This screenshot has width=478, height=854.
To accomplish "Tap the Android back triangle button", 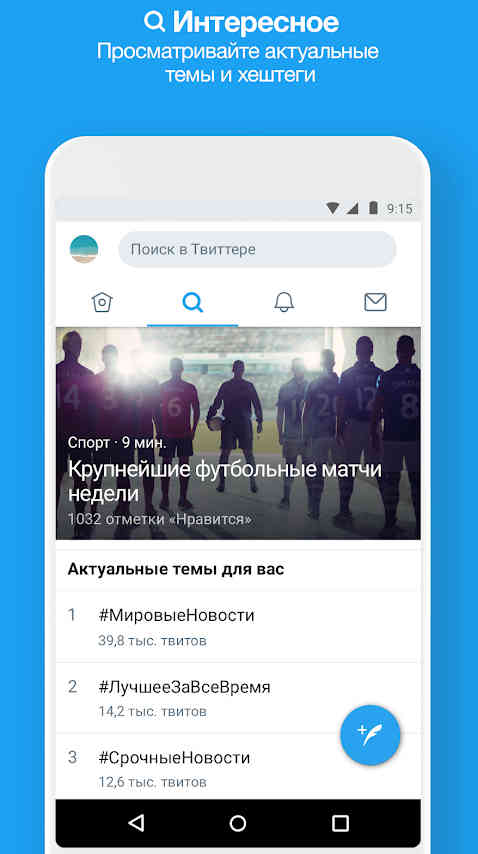I will (x=136, y=823).
